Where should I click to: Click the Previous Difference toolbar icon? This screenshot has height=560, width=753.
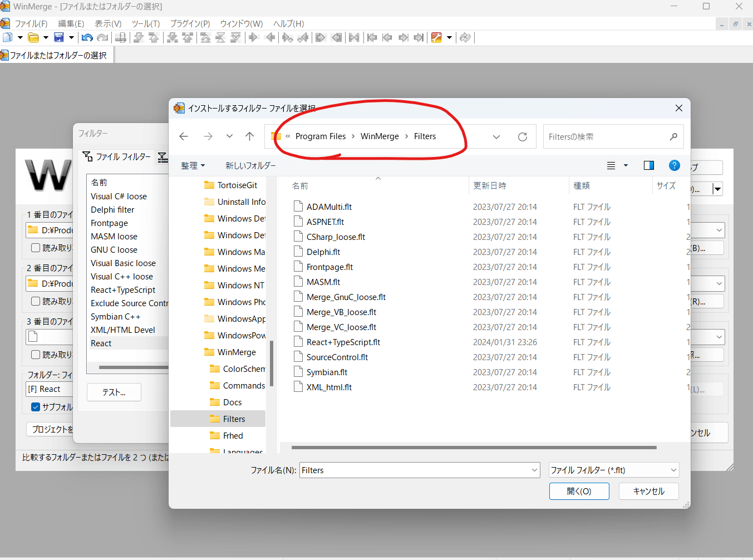154,37
